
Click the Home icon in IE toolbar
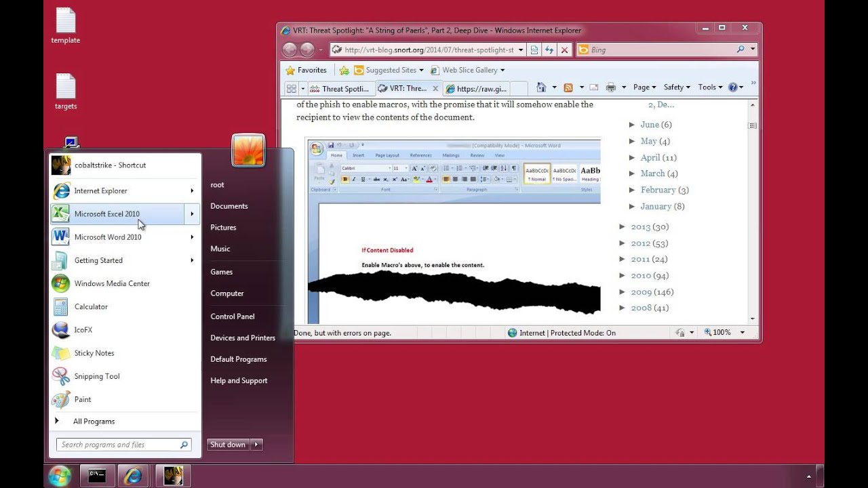tap(541, 87)
